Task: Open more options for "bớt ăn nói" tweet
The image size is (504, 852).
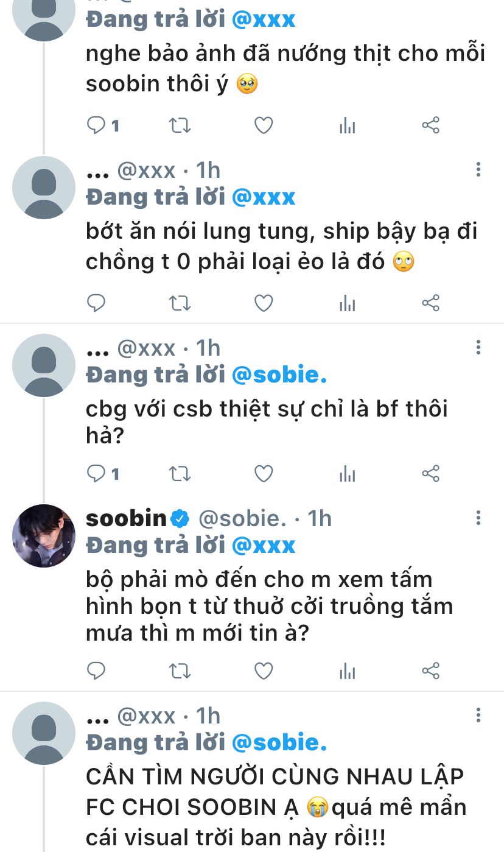Action: coord(478,170)
